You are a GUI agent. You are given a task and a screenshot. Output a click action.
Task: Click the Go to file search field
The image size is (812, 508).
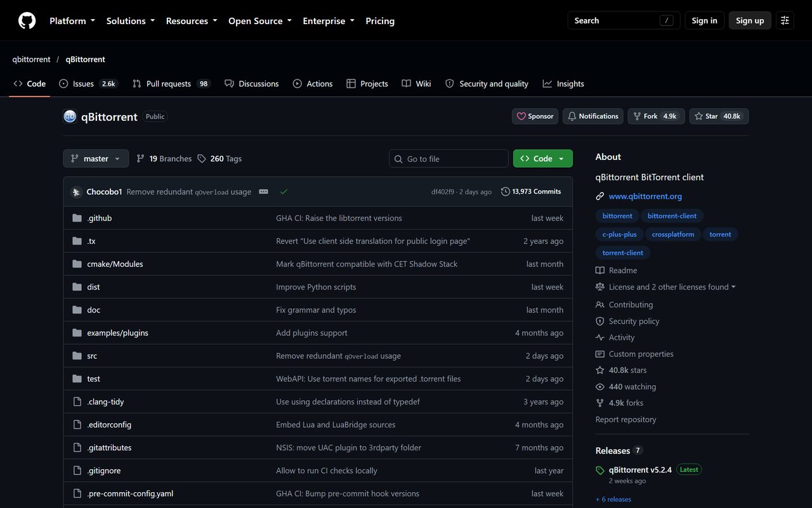pyautogui.click(x=449, y=159)
